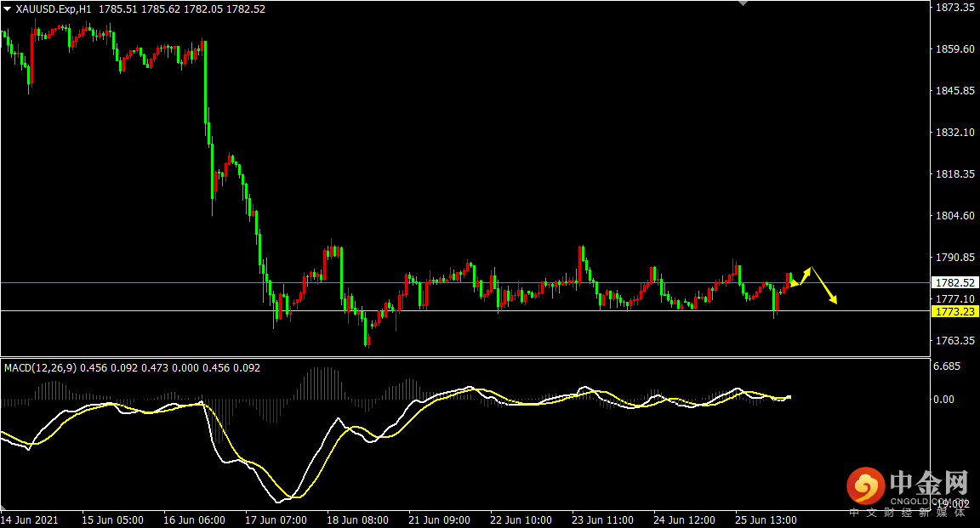
Task: Select the yellow upward forecast arrow
Action: (803, 275)
